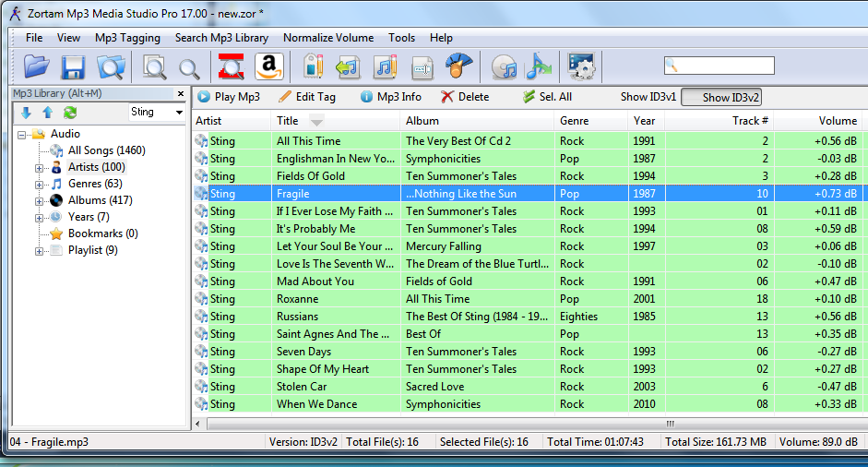Image resolution: width=868 pixels, height=467 pixels.
Task: Select All Songs (1460) in tree
Action: pos(106,150)
